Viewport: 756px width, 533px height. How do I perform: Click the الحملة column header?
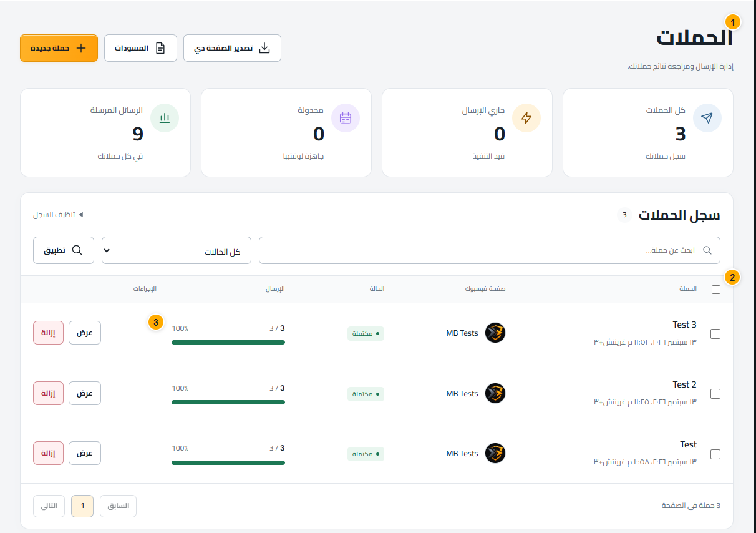click(x=687, y=289)
